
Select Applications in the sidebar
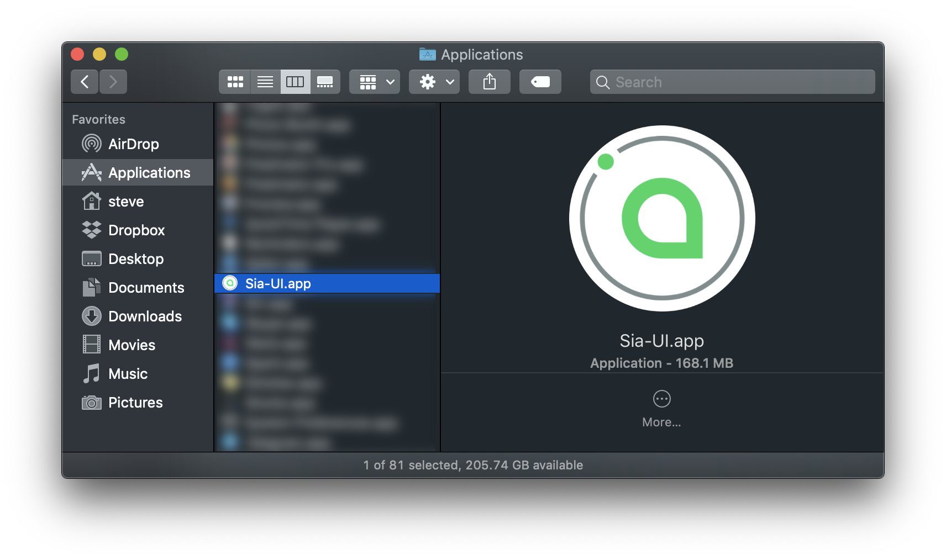pyautogui.click(x=138, y=173)
